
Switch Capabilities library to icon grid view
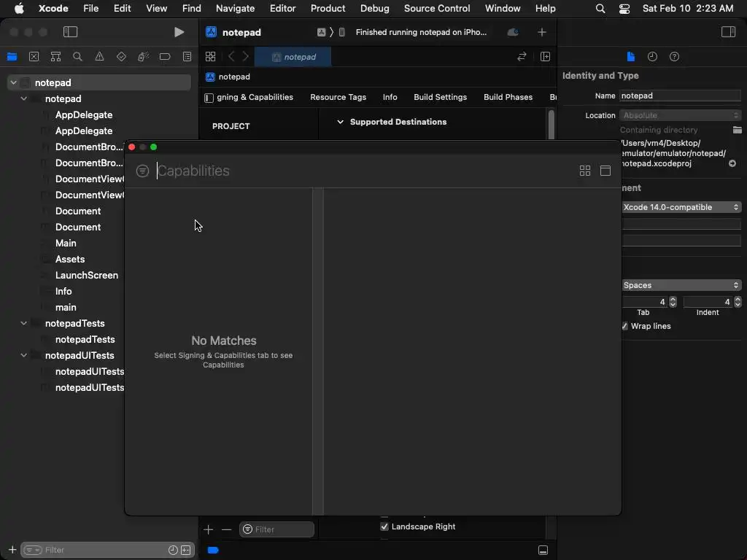tap(585, 171)
